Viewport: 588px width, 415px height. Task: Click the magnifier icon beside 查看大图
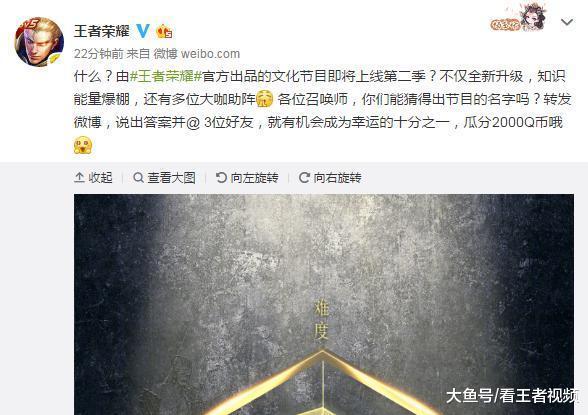pyautogui.click(x=138, y=177)
